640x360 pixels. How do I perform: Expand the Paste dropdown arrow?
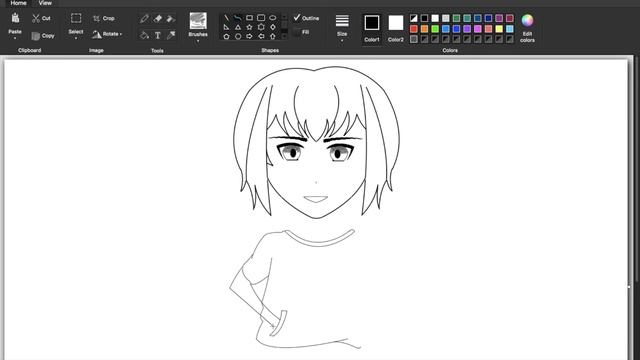pyautogui.click(x=15, y=38)
